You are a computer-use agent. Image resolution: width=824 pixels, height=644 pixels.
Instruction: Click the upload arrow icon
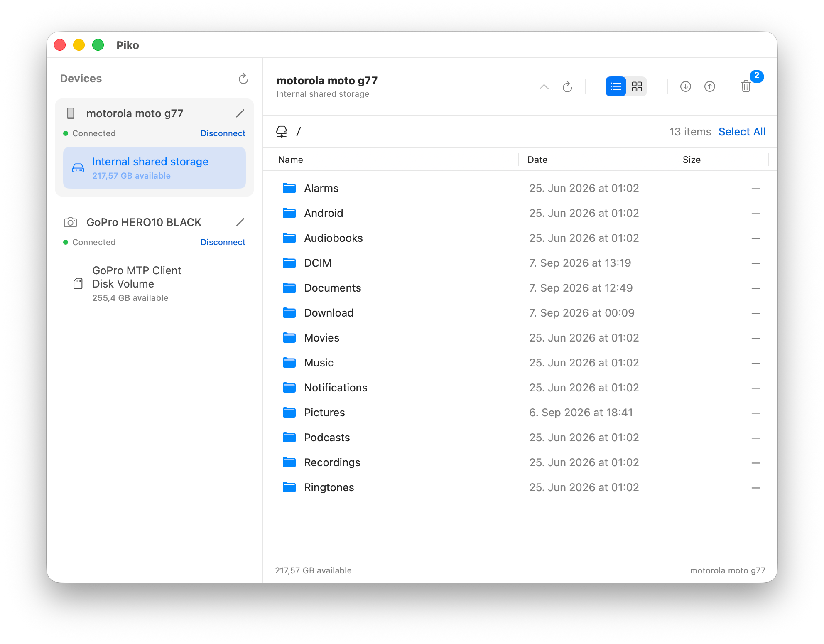[710, 86]
